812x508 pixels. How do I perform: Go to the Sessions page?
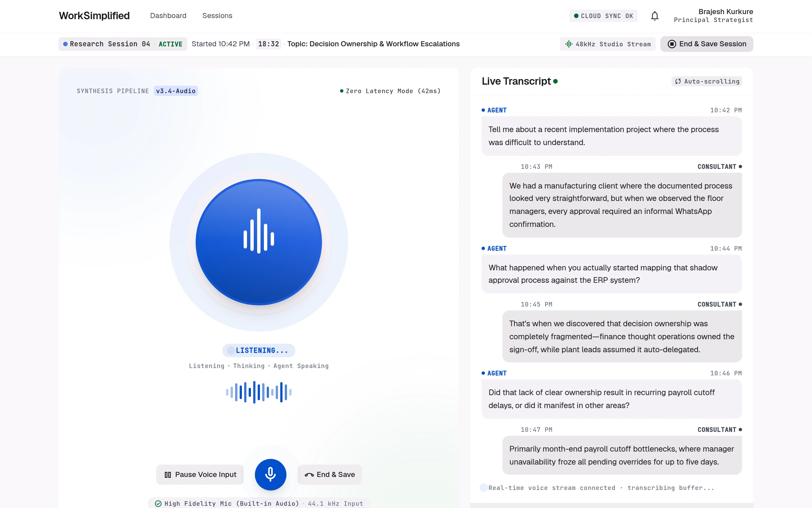click(217, 16)
